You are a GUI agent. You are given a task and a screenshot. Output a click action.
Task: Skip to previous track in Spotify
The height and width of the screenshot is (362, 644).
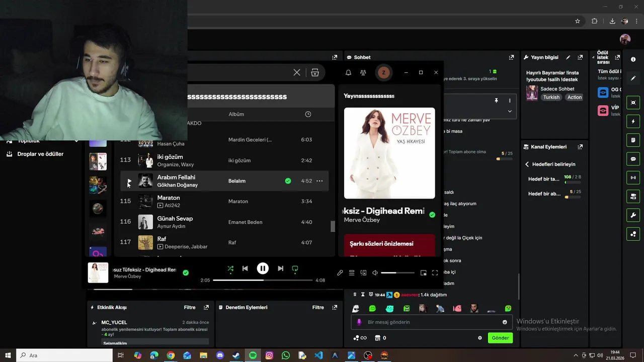pos(245,268)
